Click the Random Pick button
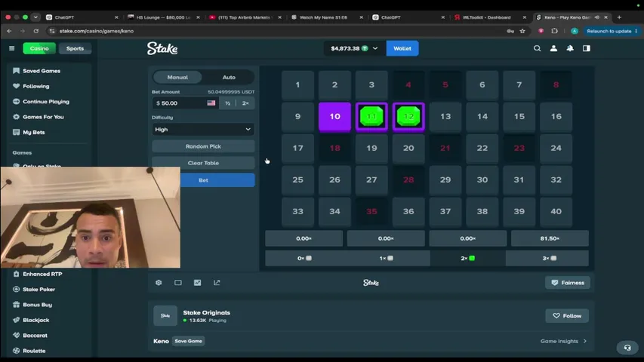 (203, 146)
